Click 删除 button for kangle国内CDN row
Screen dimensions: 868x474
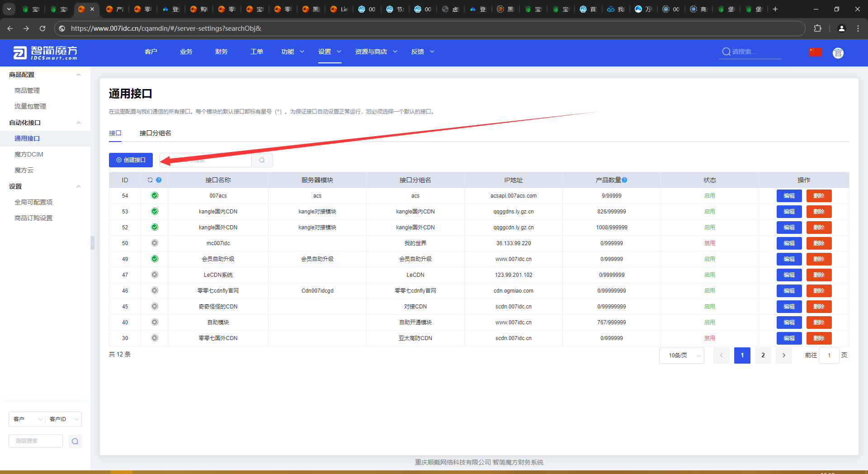point(819,212)
